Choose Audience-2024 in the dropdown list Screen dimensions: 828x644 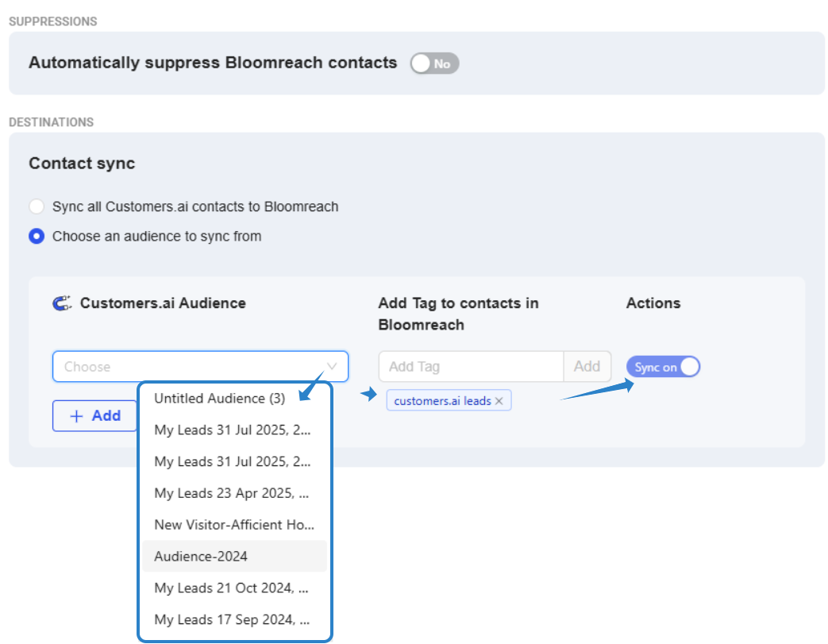[x=201, y=557]
